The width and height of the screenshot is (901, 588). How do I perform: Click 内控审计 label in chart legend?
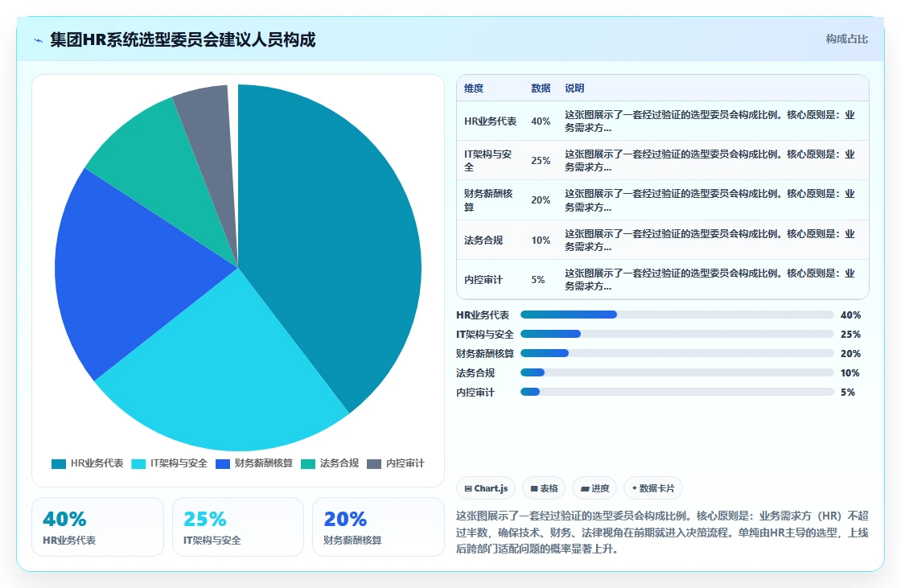pyautogui.click(x=405, y=463)
